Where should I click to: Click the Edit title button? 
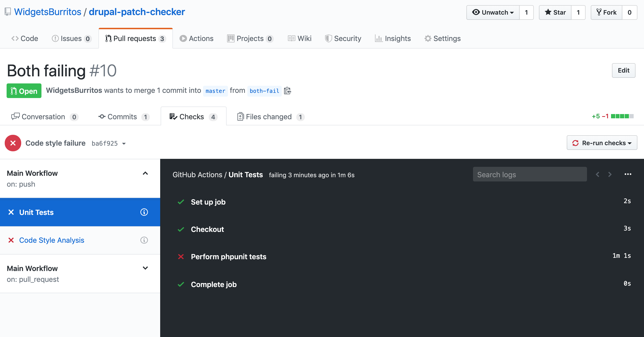pos(624,70)
